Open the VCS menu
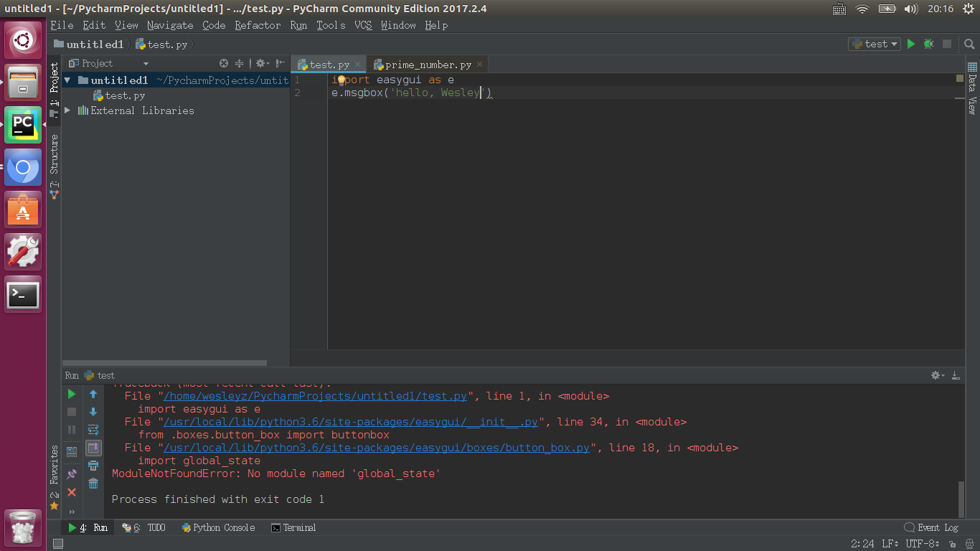The height and width of the screenshot is (551, 980). tap(363, 25)
